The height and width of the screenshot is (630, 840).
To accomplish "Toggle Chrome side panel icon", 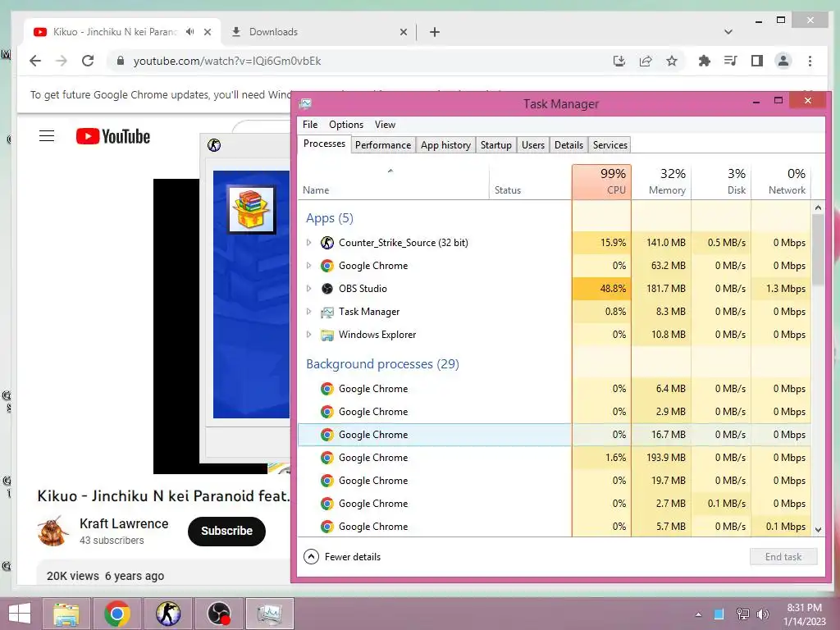I will click(757, 61).
